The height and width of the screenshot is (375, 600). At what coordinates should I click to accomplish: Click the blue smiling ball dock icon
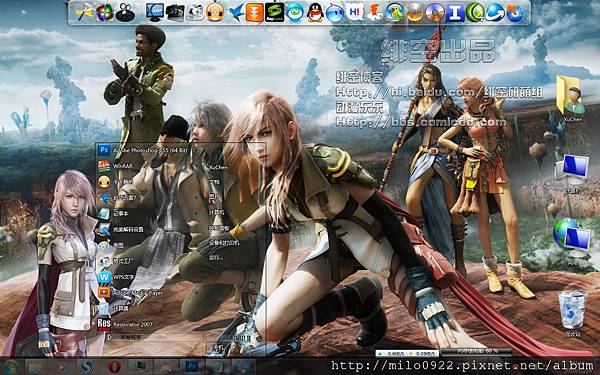coord(335,13)
